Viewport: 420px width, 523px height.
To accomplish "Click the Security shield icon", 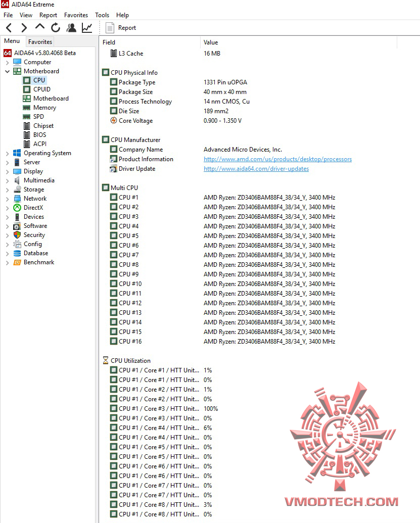I will coord(17,235).
